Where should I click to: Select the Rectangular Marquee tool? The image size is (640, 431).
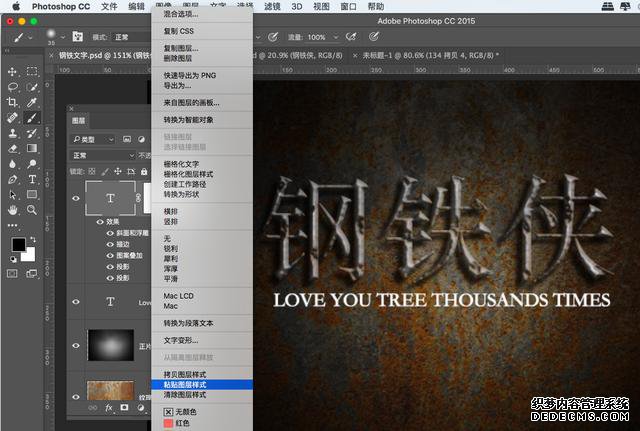click(32, 71)
